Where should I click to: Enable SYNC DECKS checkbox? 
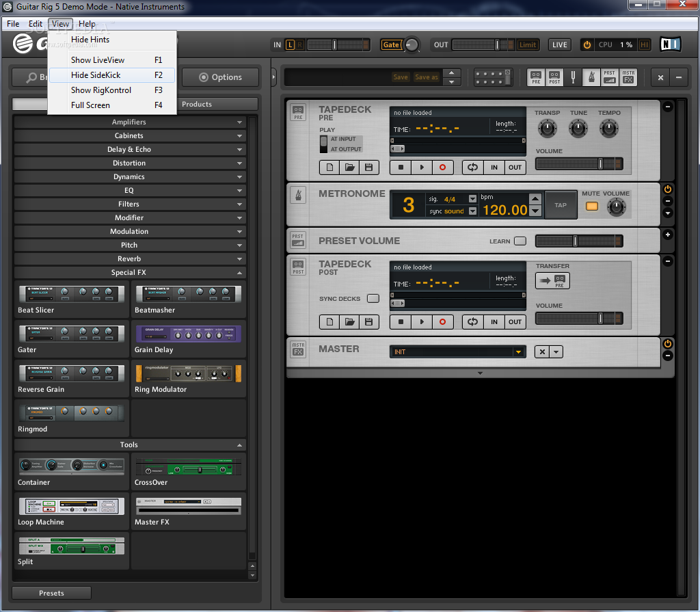(373, 298)
